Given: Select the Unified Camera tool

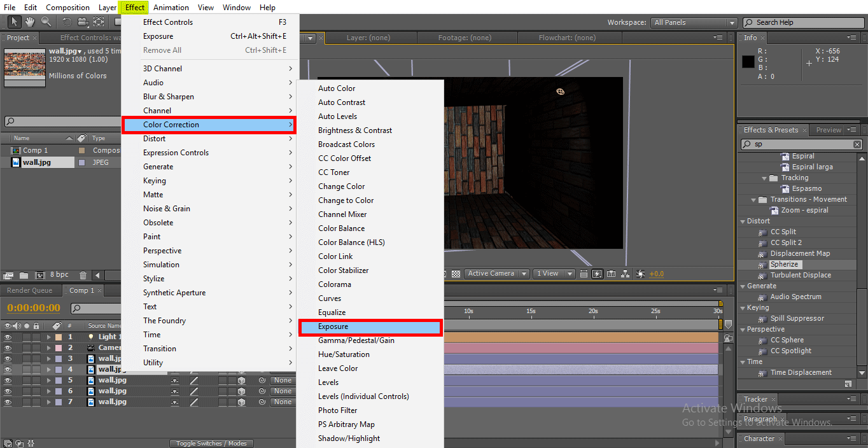Looking at the screenshot, I should 83,22.
